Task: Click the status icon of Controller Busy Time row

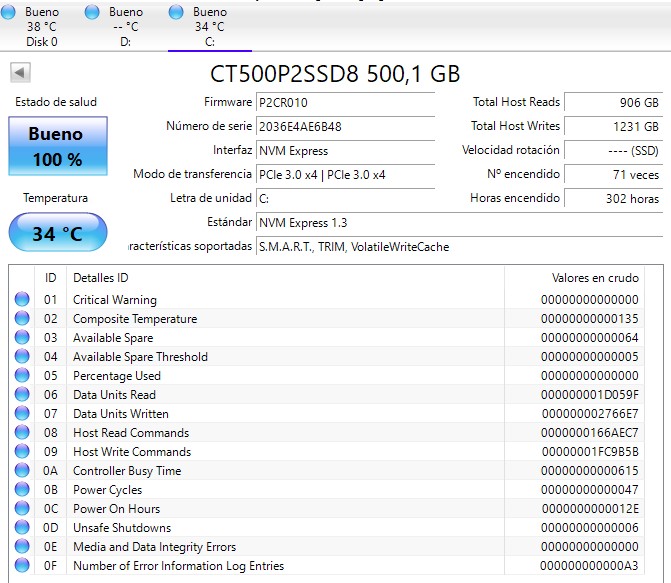Action: 22,470
